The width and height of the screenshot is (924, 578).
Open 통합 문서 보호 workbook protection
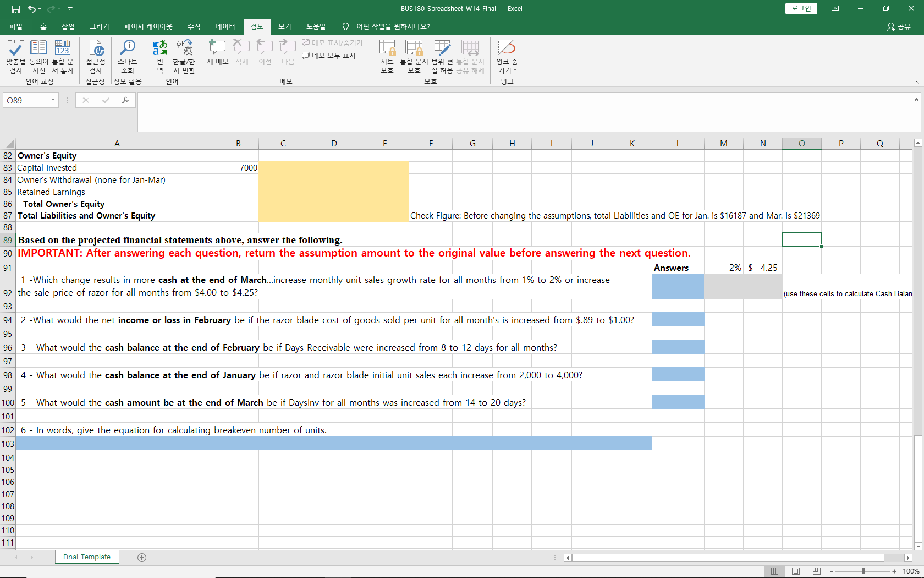click(x=414, y=55)
